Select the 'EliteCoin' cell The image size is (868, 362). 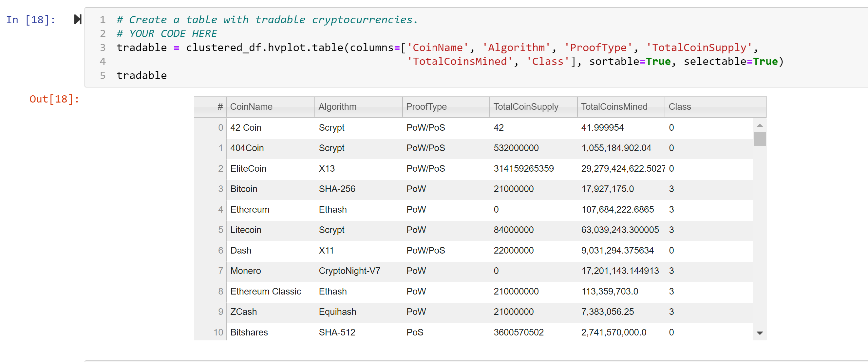(x=271, y=168)
